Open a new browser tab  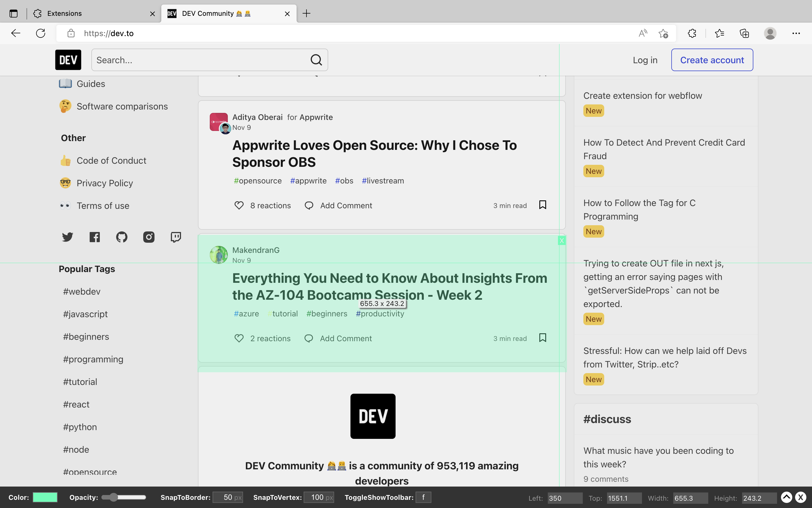click(306, 14)
